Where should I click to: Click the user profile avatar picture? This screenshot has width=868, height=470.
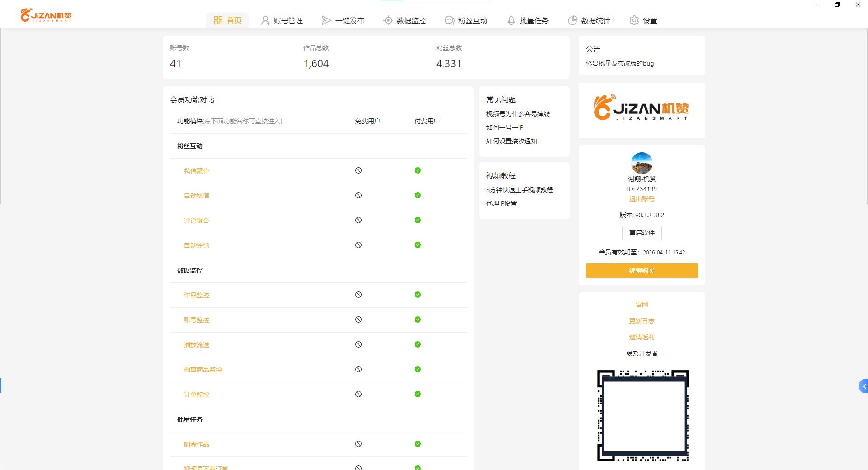(642, 163)
